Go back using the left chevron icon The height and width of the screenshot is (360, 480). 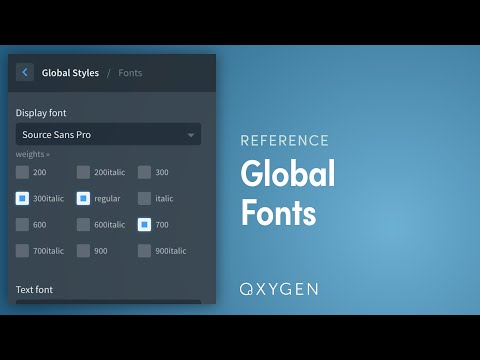pyautogui.click(x=25, y=72)
